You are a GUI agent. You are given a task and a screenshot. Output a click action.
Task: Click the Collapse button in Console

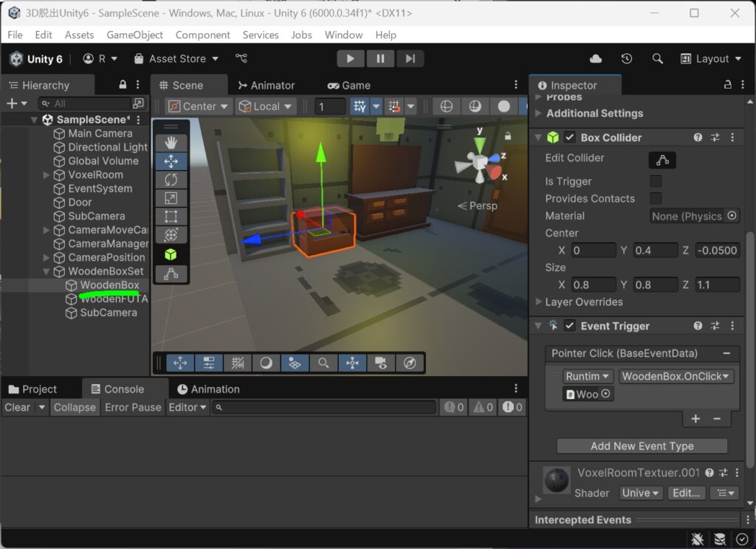click(x=75, y=407)
